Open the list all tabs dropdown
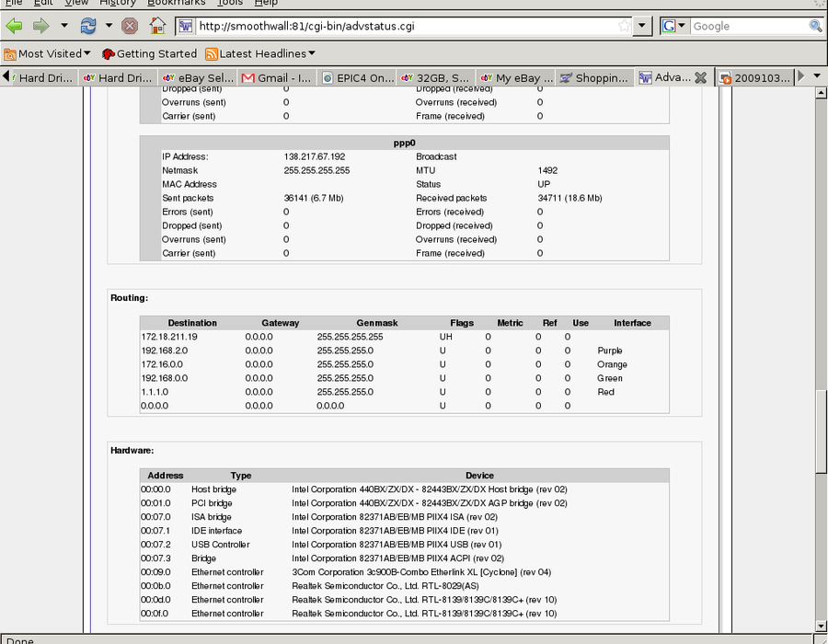 click(817, 76)
